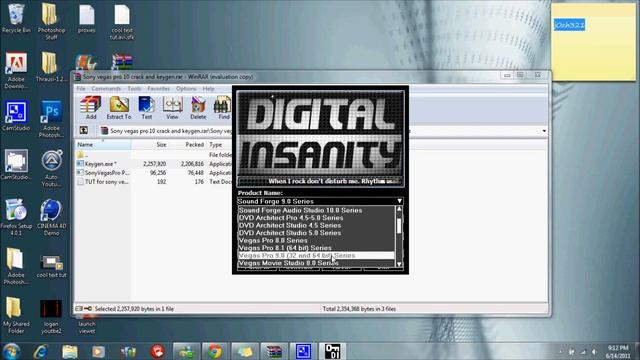640x360 pixels.
Task: Open the Product Name dropdown arrow
Action: click(399, 201)
